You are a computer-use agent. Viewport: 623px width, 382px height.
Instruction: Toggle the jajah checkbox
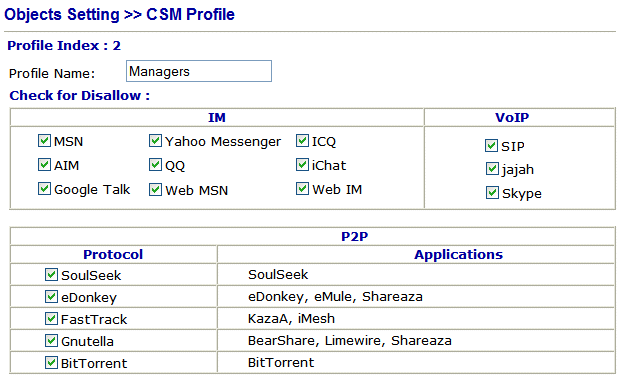(492, 169)
